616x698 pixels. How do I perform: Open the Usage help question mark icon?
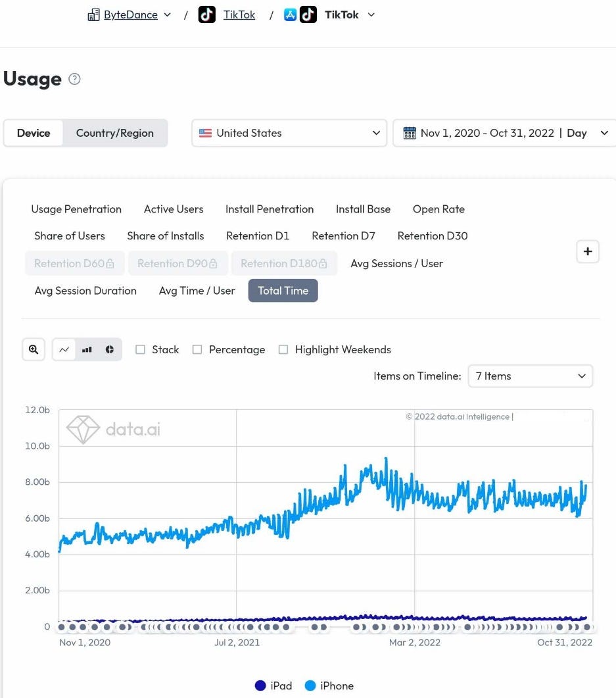pyautogui.click(x=75, y=79)
